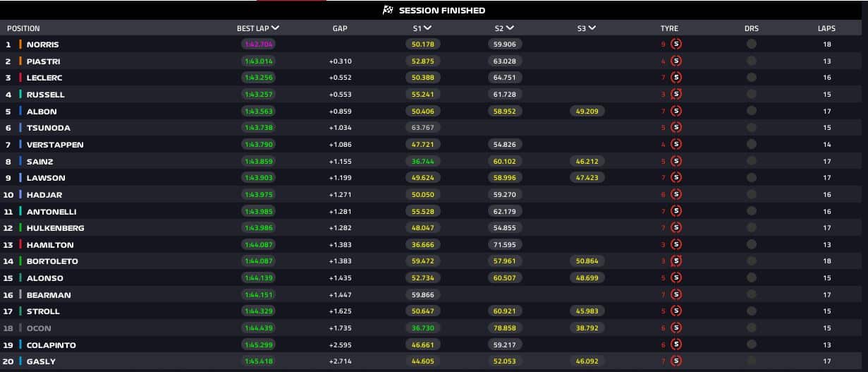Open the S1 sector column dropdown
This screenshot has height=372, width=868.
(x=428, y=28)
